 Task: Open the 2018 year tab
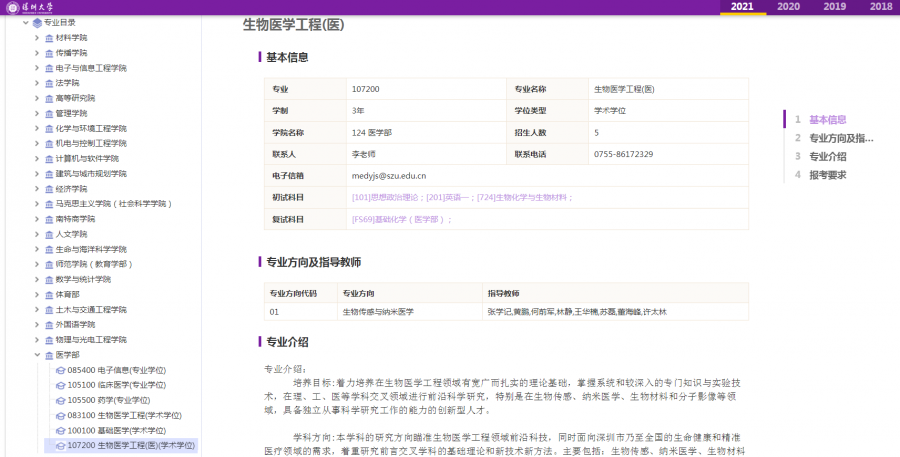[x=880, y=7]
